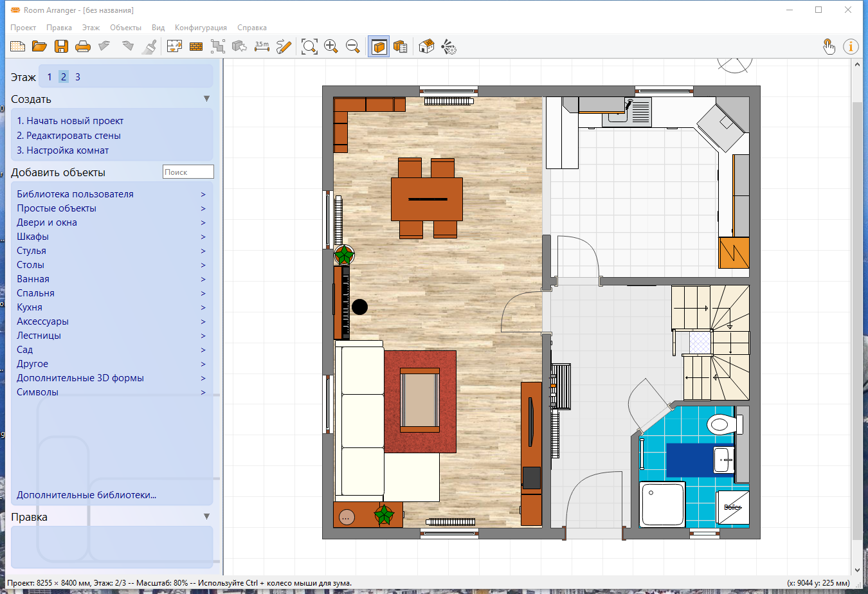Activate the 3.5m measure dimension tool

tap(262, 46)
